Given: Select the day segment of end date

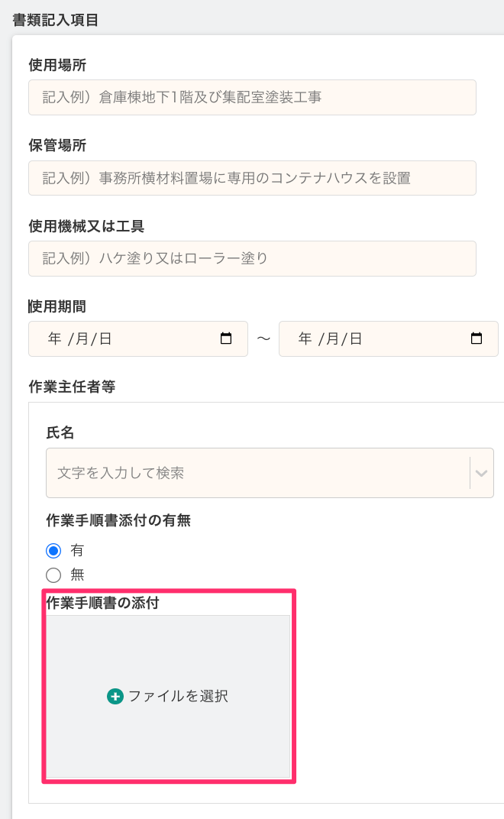Looking at the screenshot, I should click(x=355, y=339).
